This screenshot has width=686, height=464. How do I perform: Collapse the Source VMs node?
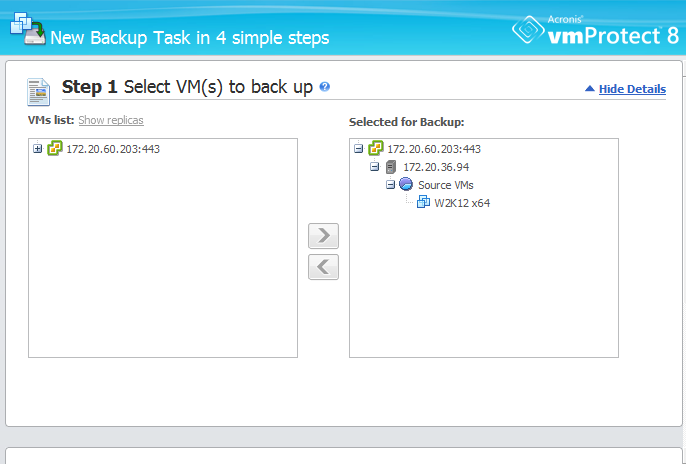click(390, 185)
